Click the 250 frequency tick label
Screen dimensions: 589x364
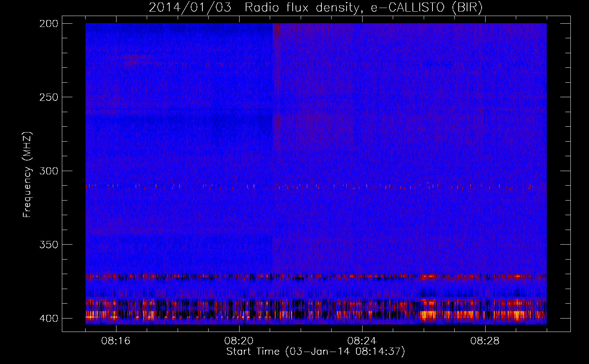[49, 97]
